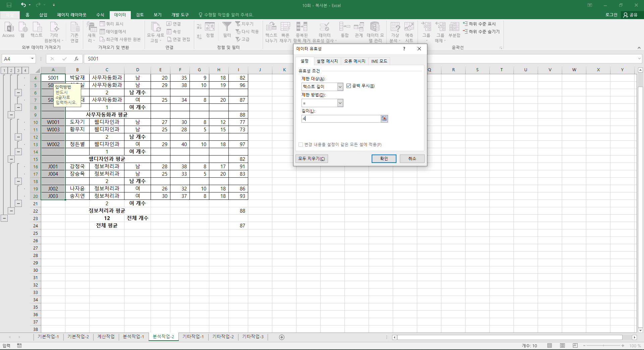
Task: Click the add new sheet plus icon
Action: (282, 337)
